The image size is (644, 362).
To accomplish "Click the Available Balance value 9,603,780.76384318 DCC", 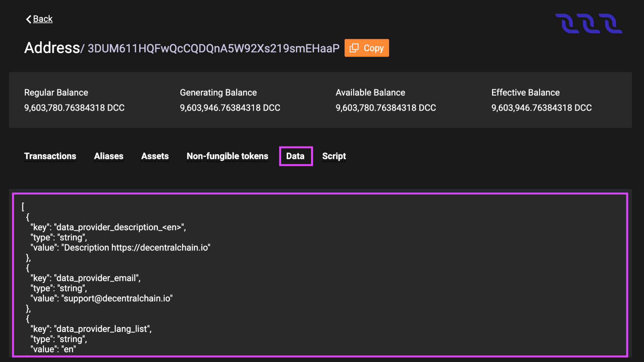I will coord(386,108).
